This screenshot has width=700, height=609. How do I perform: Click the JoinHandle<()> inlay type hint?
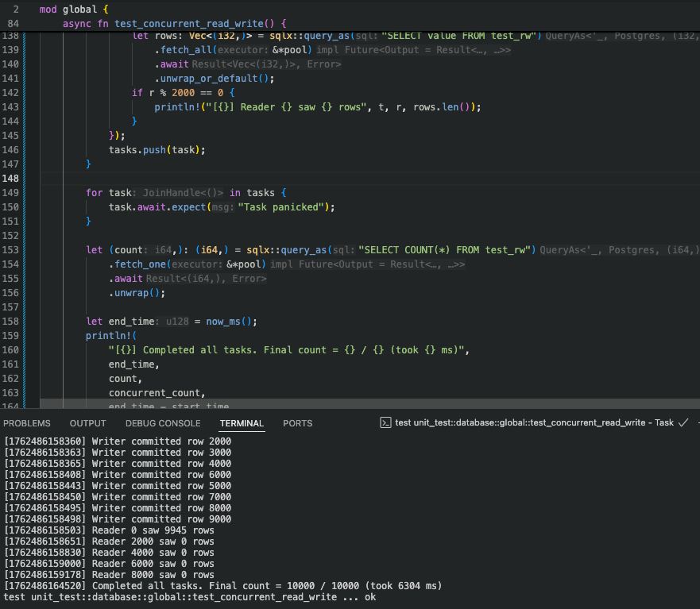[183, 193]
